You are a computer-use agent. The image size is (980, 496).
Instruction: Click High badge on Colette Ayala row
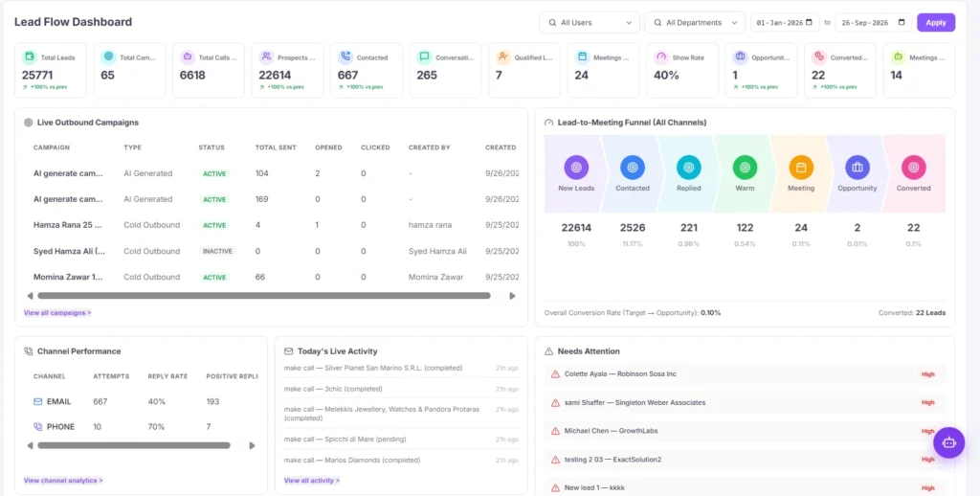pyautogui.click(x=928, y=374)
